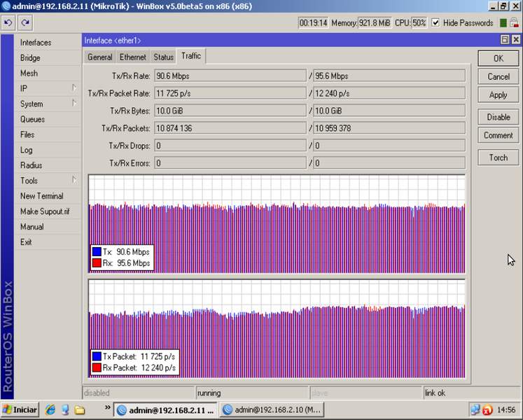Image resolution: width=523 pixels, height=420 pixels.
Task: Click the Undo arrow icon in toolbar
Action: [x=8, y=22]
